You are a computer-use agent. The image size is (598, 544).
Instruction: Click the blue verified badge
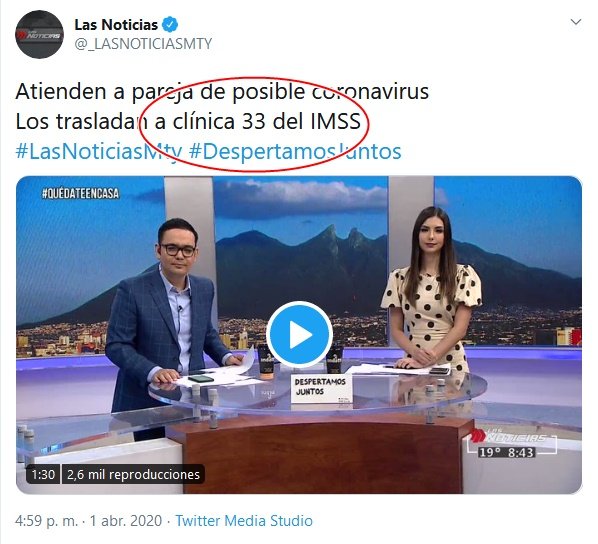(170, 25)
